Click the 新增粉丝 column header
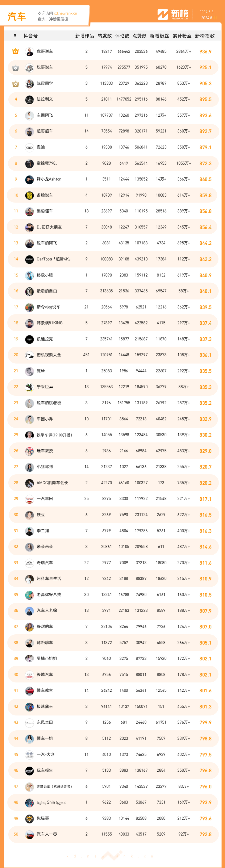Image resolution: width=225 pixels, height=868 pixels. (x=159, y=36)
